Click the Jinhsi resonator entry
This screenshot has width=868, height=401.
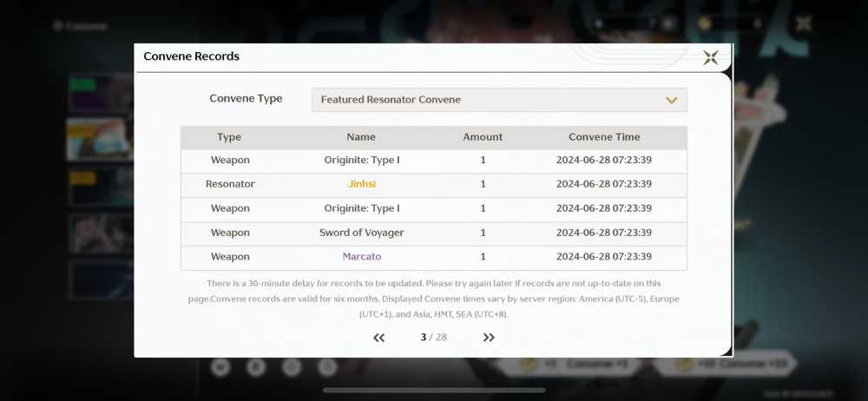361,184
